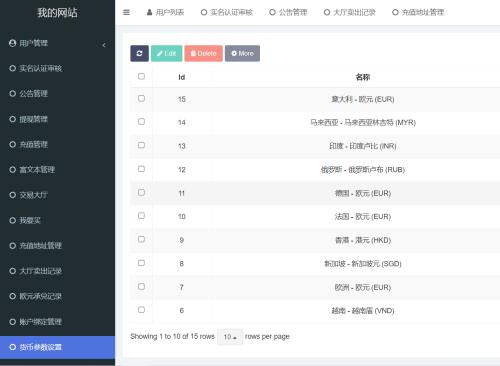Toggle the sidebar with hamburger icon
This screenshot has height=366, width=500.
point(126,12)
